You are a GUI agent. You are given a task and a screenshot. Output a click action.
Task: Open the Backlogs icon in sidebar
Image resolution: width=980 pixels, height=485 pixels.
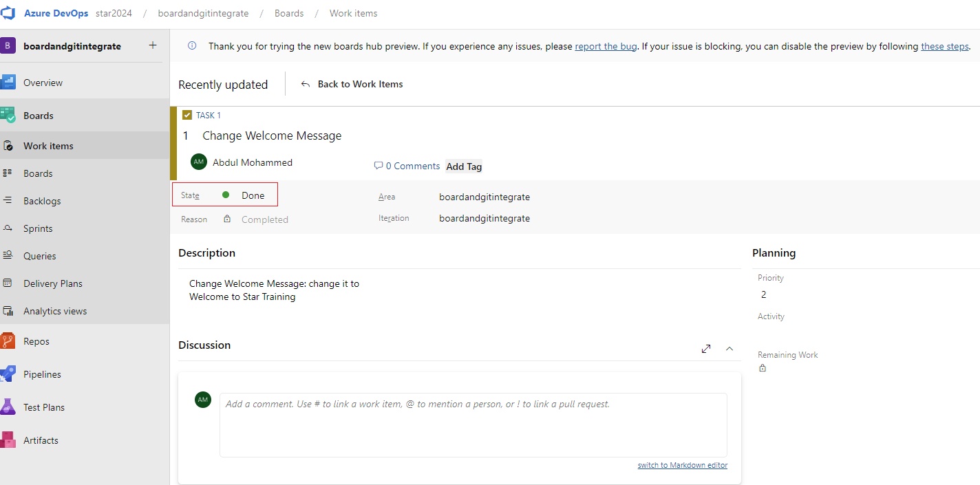coord(8,201)
